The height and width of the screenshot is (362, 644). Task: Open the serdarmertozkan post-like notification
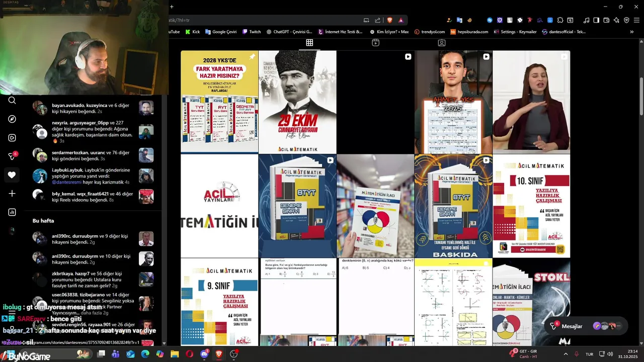click(93, 155)
